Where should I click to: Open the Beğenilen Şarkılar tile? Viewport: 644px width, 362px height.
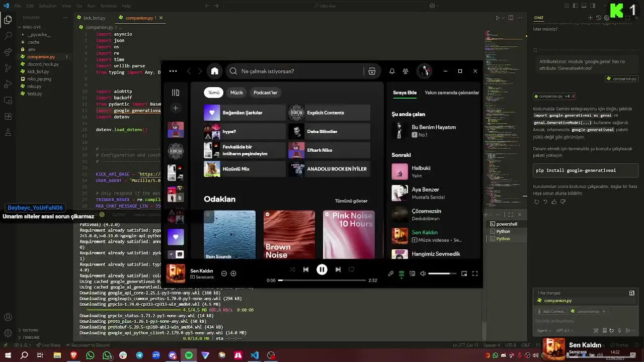click(245, 113)
